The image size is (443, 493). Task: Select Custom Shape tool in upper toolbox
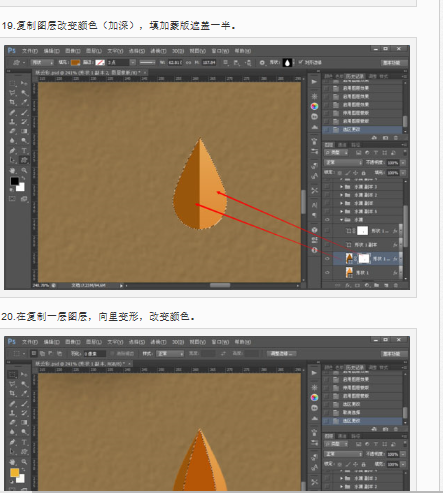coord(24,160)
